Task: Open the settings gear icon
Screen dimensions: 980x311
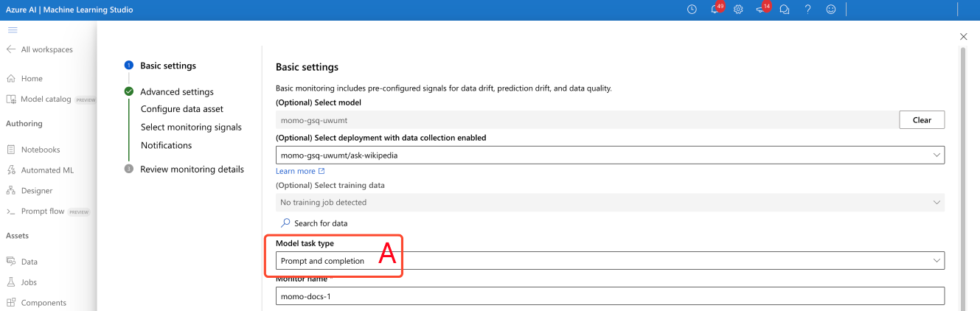Action: [738, 10]
